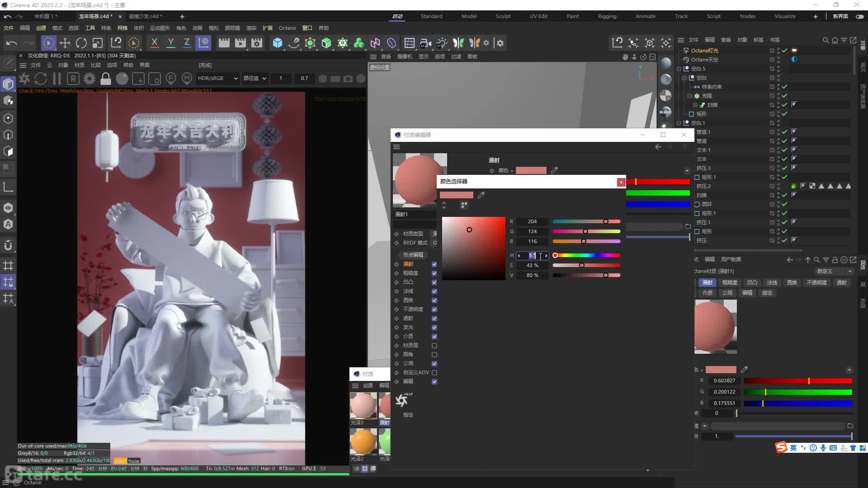Click the 指定 button under Octane help
Screen dimensions: 868x488
408,415
